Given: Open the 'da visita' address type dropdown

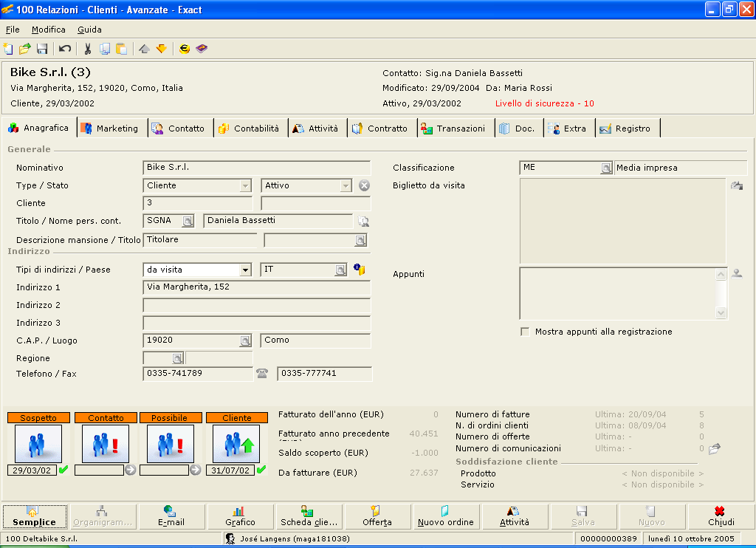Looking at the screenshot, I should click(245, 270).
